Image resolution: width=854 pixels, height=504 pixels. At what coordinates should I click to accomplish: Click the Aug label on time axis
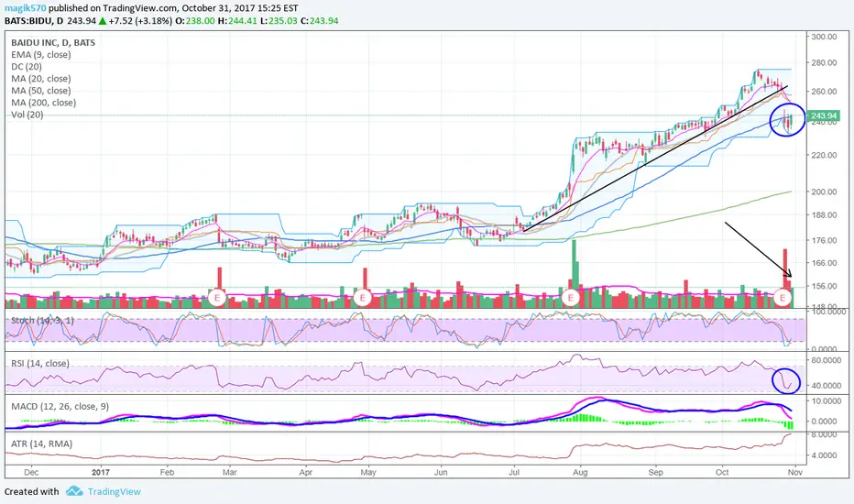(x=580, y=472)
